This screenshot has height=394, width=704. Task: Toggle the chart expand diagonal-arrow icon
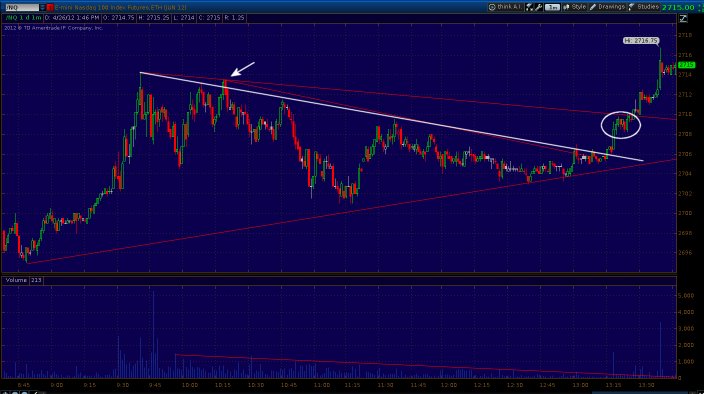point(683,18)
